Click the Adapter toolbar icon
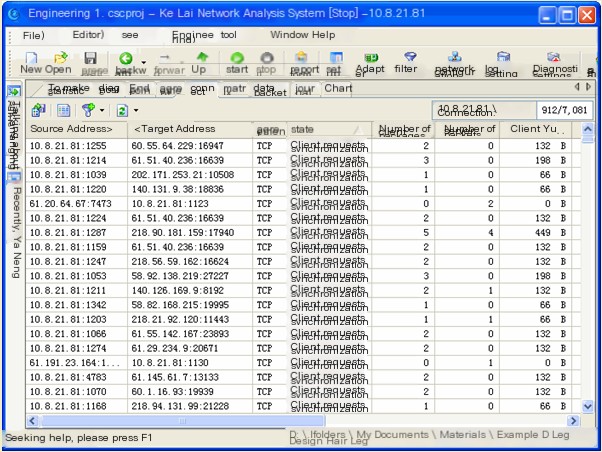 [371, 58]
